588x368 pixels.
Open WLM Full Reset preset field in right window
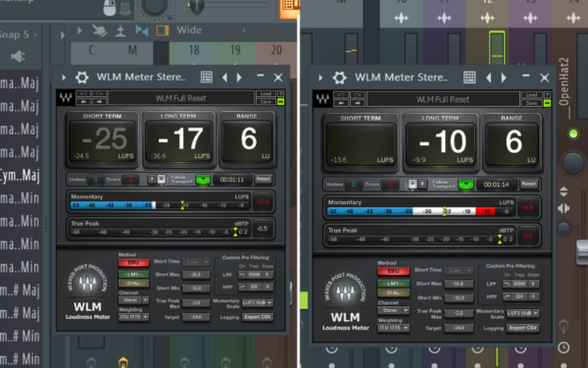(x=443, y=99)
